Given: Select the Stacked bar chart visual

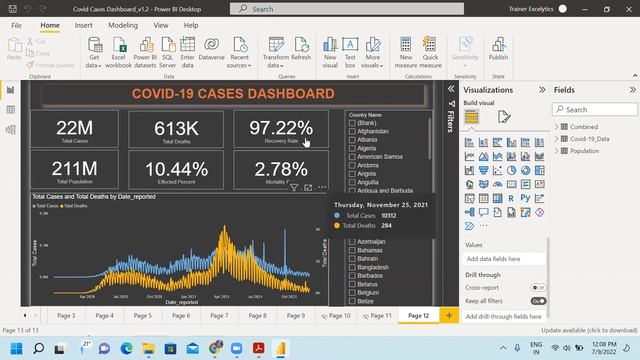Looking at the screenshot, I should (469, 142).
